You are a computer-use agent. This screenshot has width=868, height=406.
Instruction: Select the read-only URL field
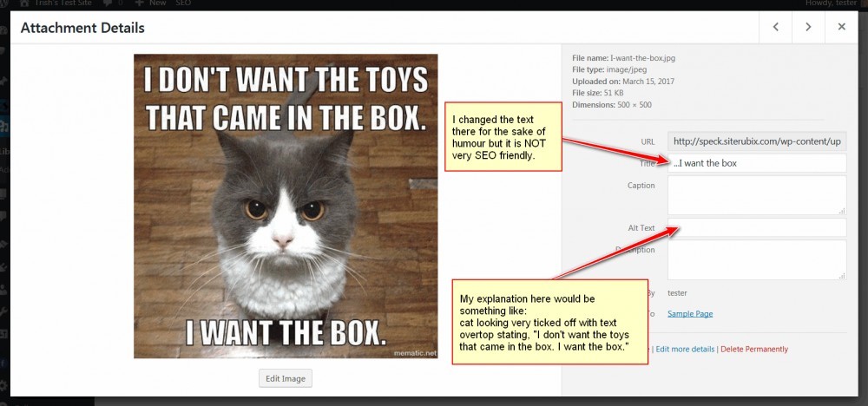tap(757, 141)
